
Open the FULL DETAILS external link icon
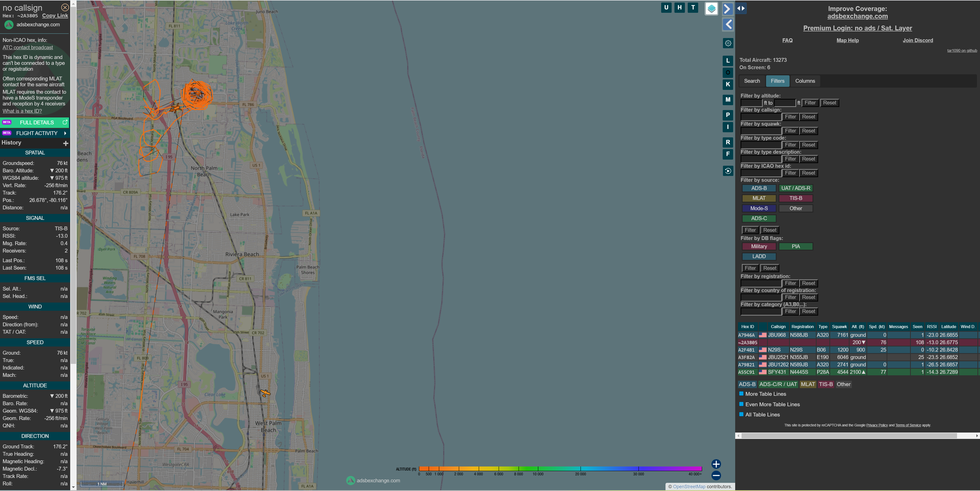[x=65, y=122]
